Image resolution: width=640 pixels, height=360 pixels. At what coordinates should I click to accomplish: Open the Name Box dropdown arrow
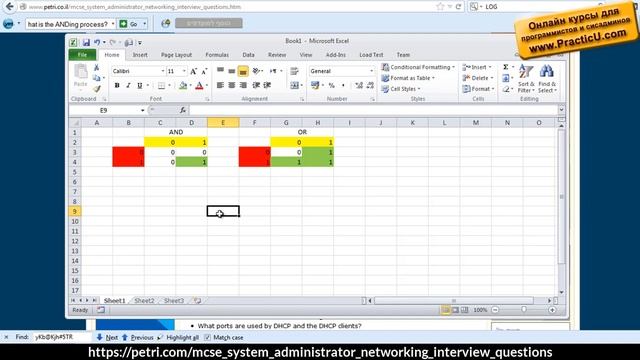pos(142,111)
